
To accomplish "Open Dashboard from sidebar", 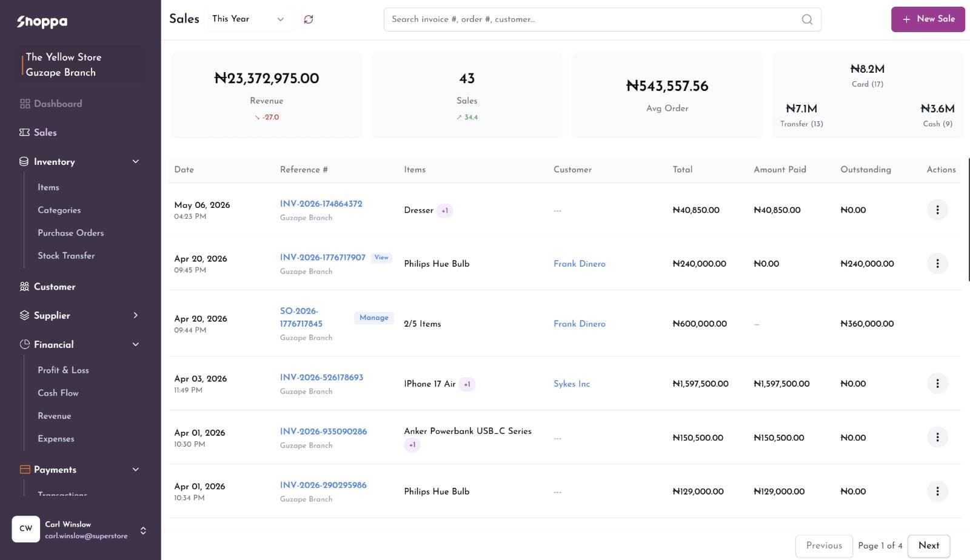I will (51, 104).
